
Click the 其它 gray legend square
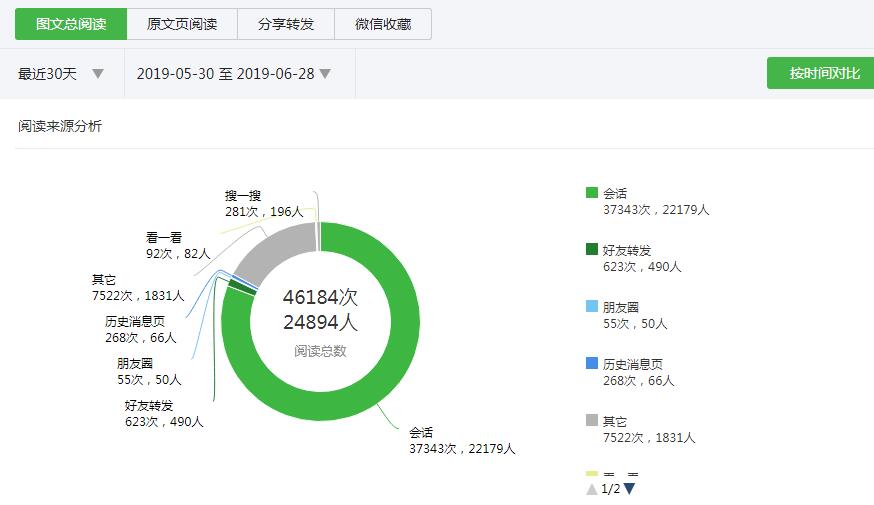click(592, 421)
